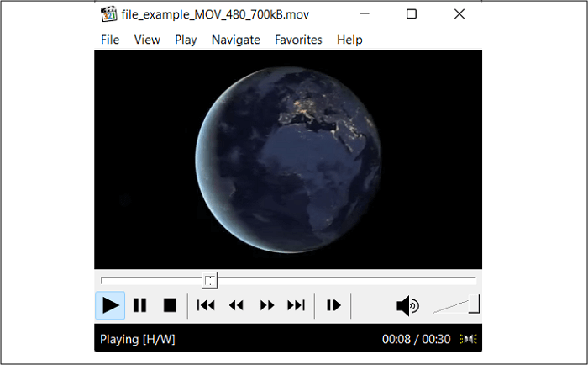Maximize the player window

pos(412,14)
